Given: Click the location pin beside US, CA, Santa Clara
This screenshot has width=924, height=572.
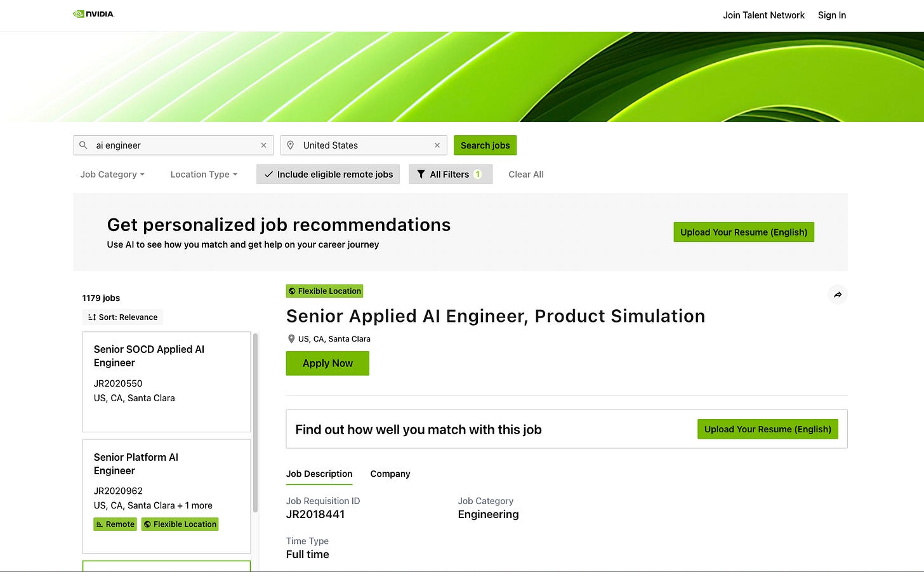Looking at the screenshot, I should (x=291, y=339).
